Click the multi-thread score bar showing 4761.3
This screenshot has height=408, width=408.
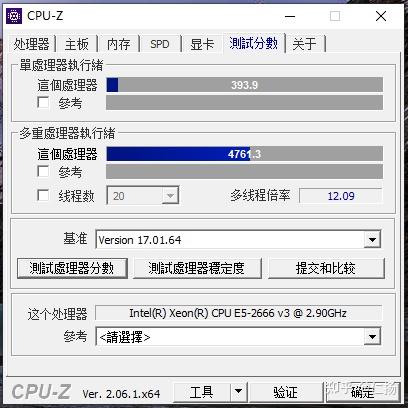coord(244,154)
